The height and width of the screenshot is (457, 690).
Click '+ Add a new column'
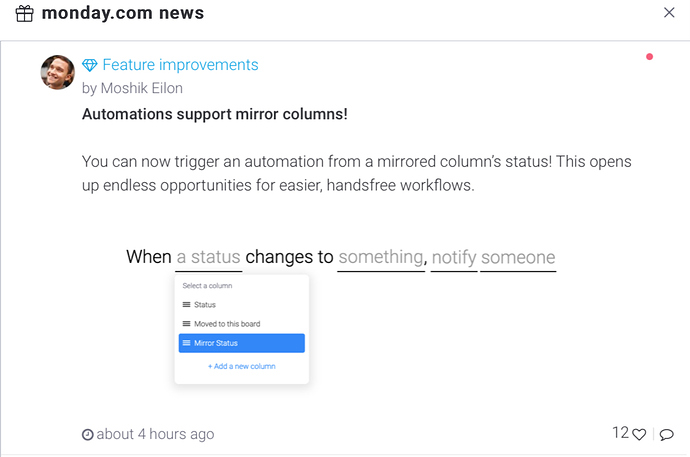click(242, 366)
